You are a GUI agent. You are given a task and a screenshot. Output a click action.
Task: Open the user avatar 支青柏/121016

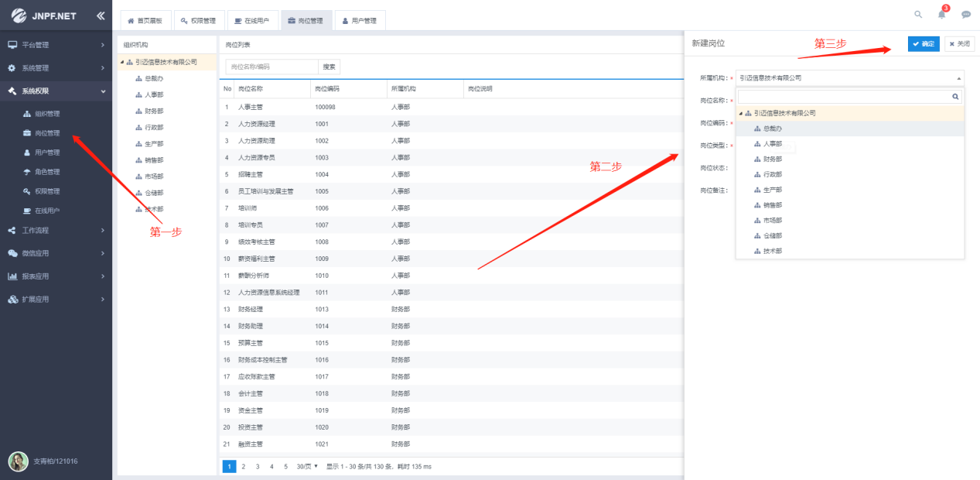coord(18,461)
